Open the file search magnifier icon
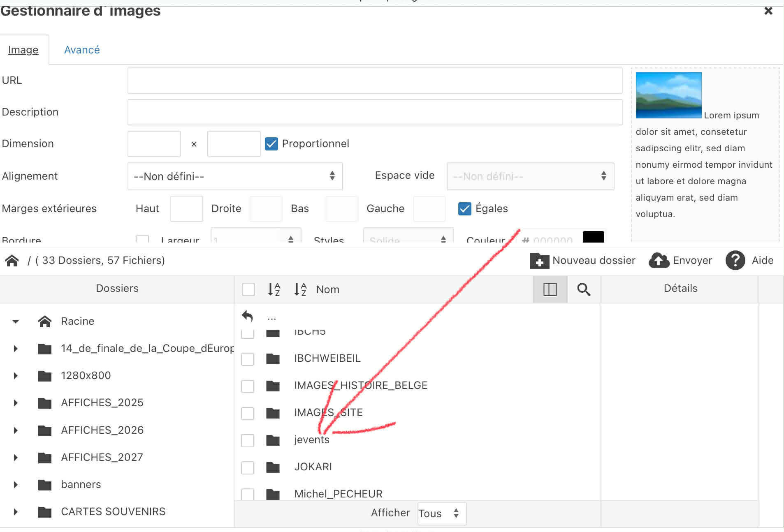Screen dimensions: 784x532 click(x=584, y=289)
